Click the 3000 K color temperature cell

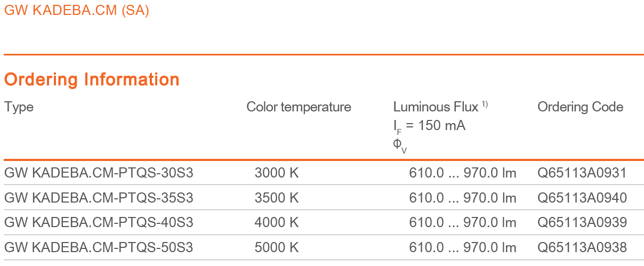tap(277, 173)
